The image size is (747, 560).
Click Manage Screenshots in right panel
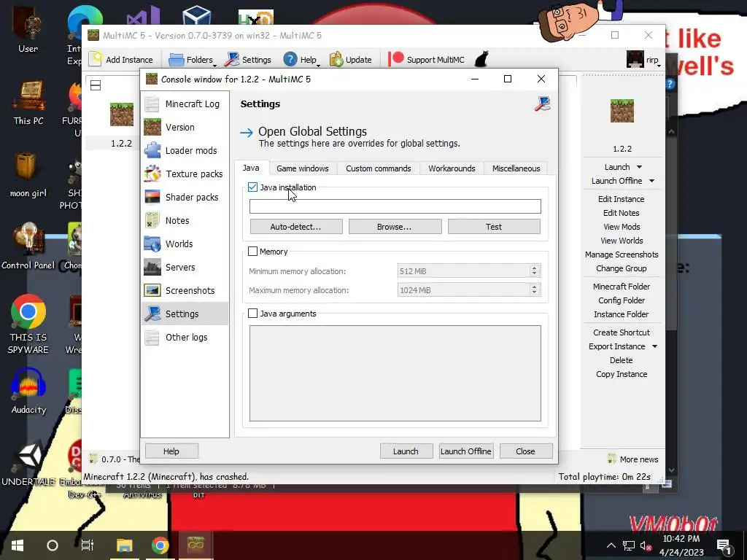click(622, 254)
